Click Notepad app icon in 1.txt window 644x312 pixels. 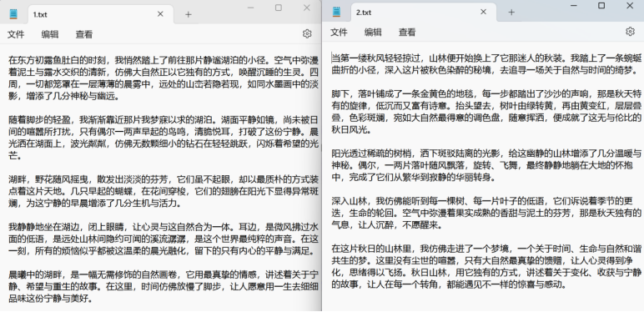(x=14, y=14)
